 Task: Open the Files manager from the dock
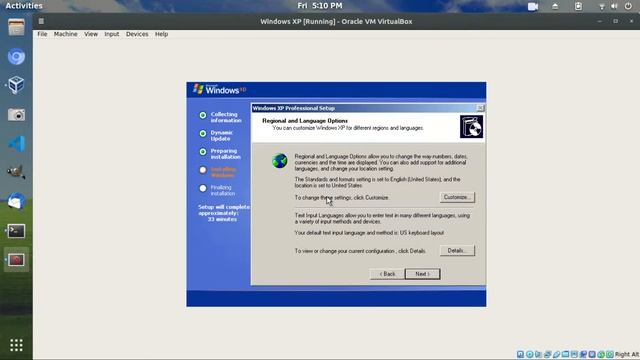16,28
